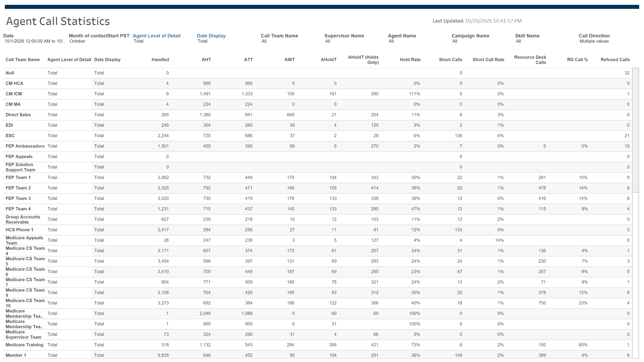Viewport: 644px width, 362px height.
Task: Select the Medicare Training row label
Action: [25, 345]
